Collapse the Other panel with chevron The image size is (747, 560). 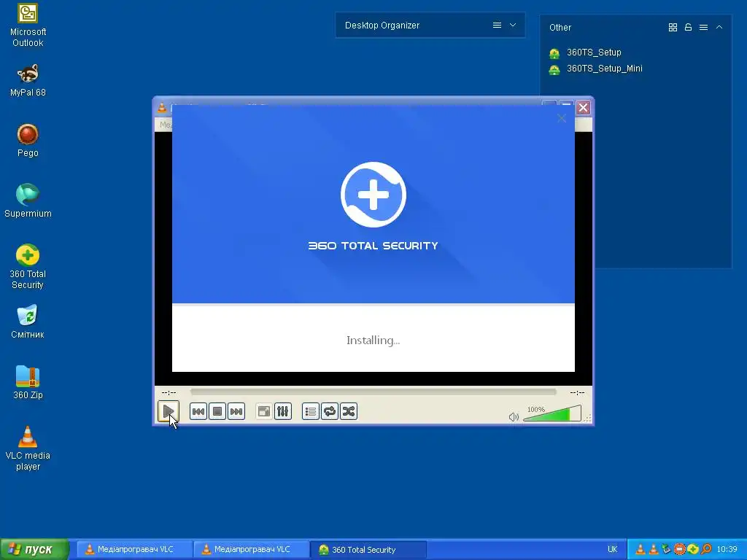point(719,28)
